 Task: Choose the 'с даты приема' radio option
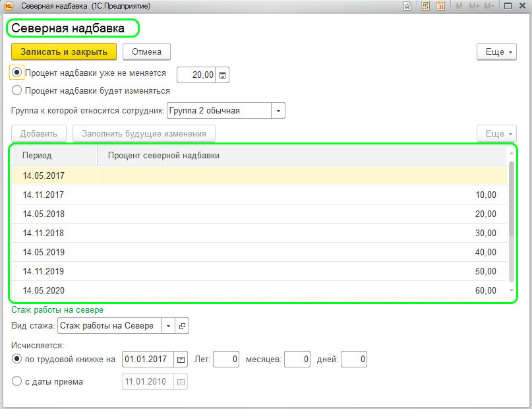(17, 381)
